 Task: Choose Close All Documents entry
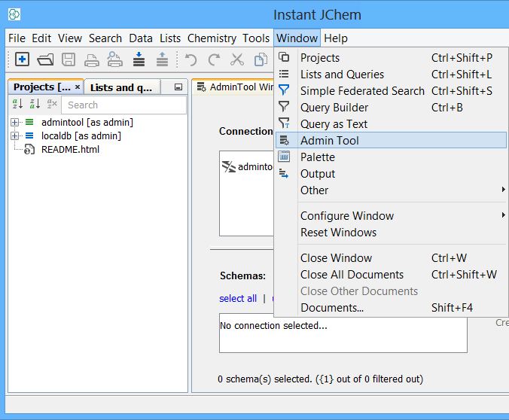(392, 275)
